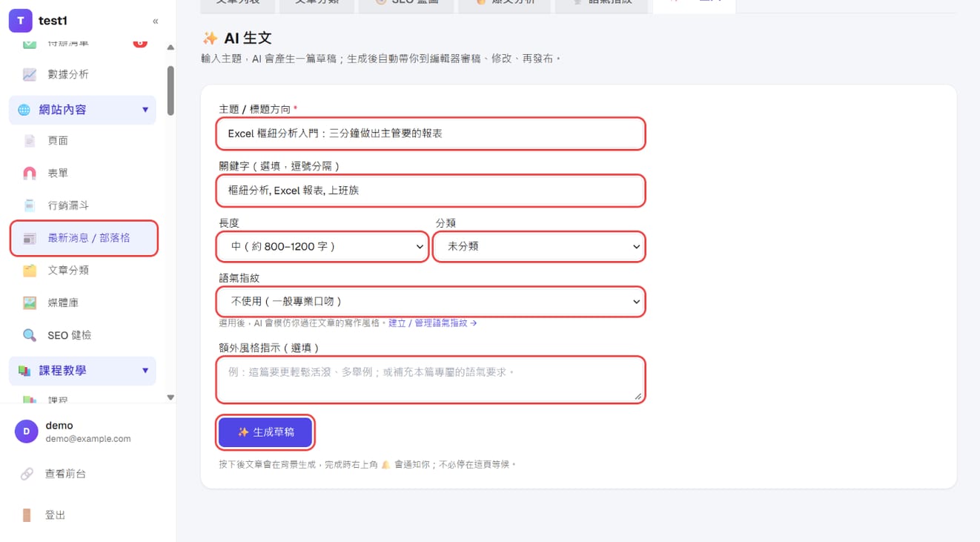Click the chain link icon for 查看前台
980x542 pixels.
[27, 474]
